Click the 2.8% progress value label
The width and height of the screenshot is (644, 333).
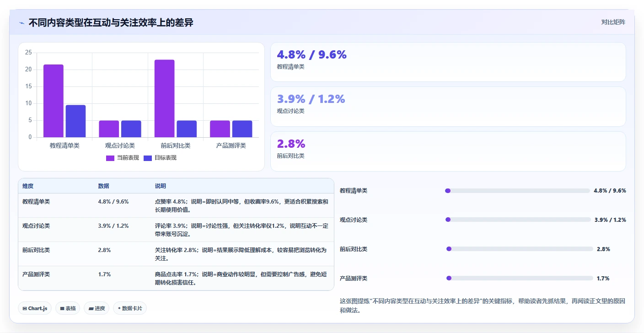point(603,249)
